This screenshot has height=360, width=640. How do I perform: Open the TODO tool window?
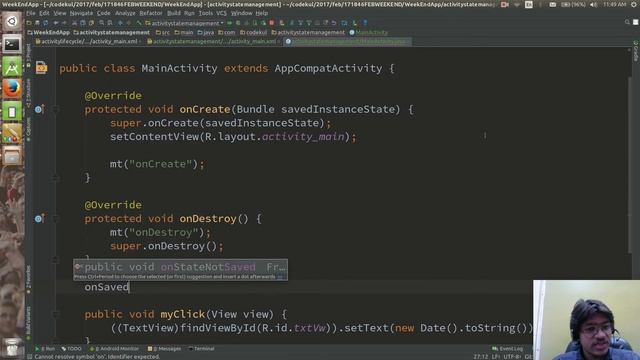(72, 349)
